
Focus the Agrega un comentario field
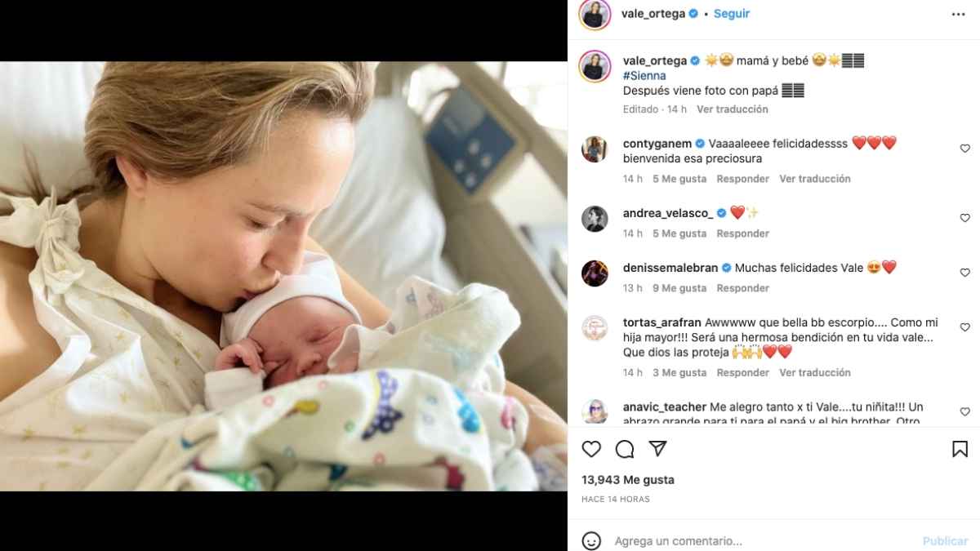[764, 541]
